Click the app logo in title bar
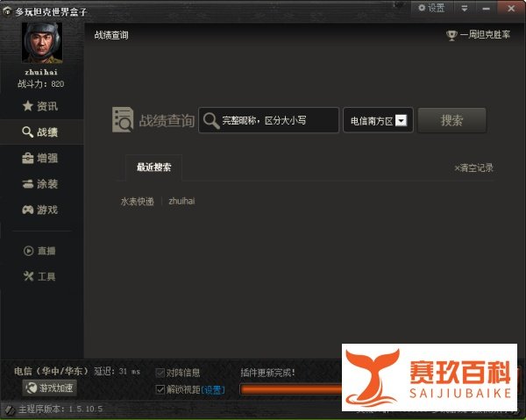 click(x=7, y=11)
